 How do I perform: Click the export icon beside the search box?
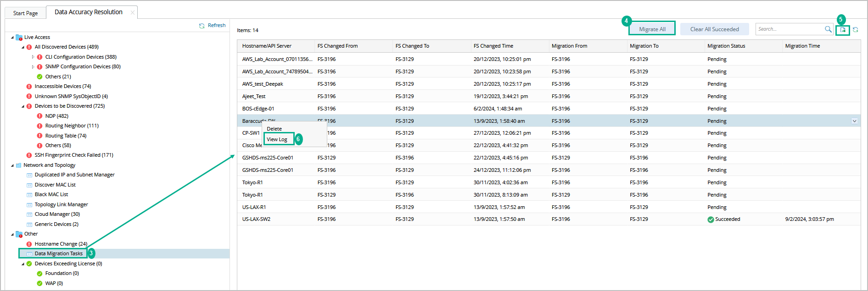[843, 30]
